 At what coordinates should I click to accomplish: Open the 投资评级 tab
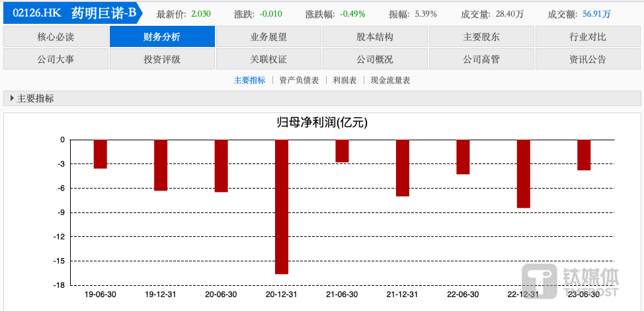point(162,59)
